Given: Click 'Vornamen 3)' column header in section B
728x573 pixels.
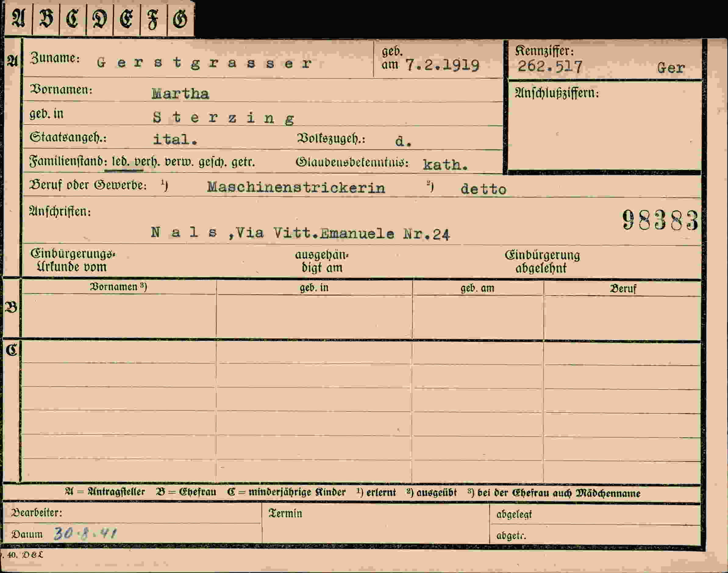Looking at the screenshot, I should coord(118,286).
